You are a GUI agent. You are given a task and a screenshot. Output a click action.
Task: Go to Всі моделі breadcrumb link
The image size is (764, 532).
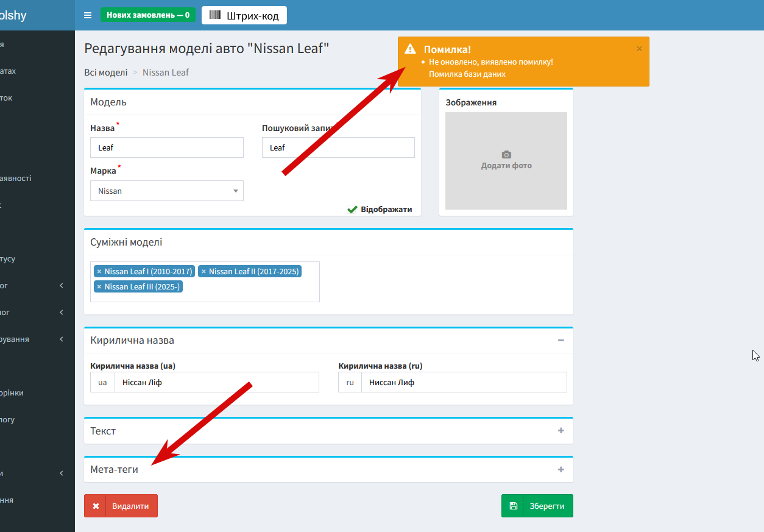[x=105, y=72]
